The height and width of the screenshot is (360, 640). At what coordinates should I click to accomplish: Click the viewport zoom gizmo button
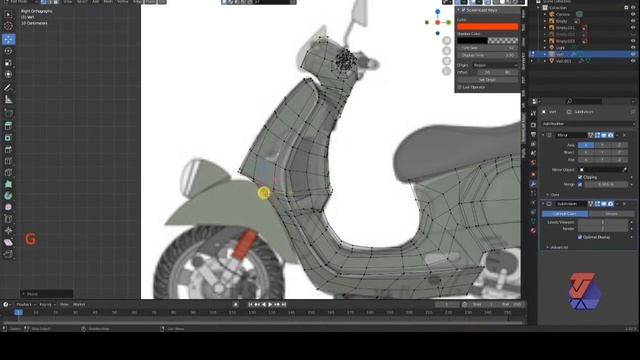pos(447,40)
